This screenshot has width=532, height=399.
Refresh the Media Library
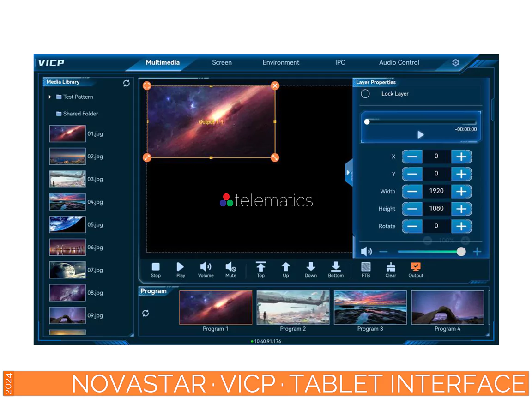[x=127, y=84]
